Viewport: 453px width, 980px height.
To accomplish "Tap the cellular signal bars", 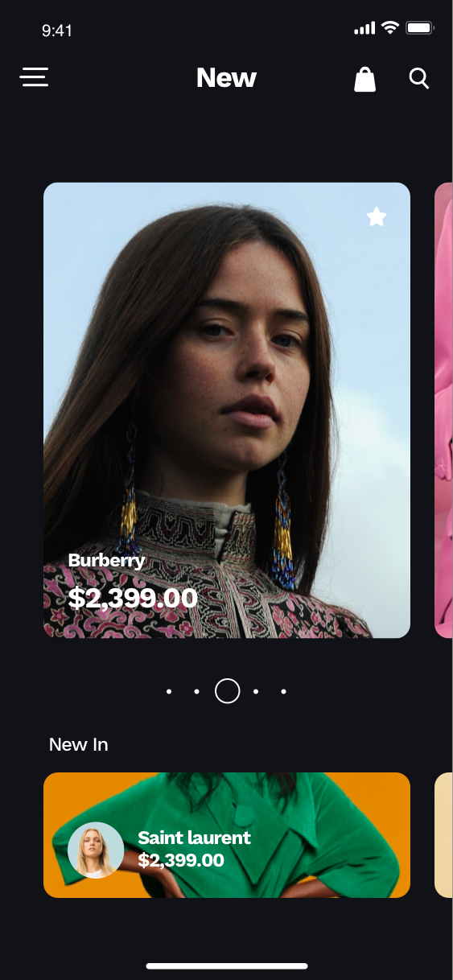I will 364,29.
